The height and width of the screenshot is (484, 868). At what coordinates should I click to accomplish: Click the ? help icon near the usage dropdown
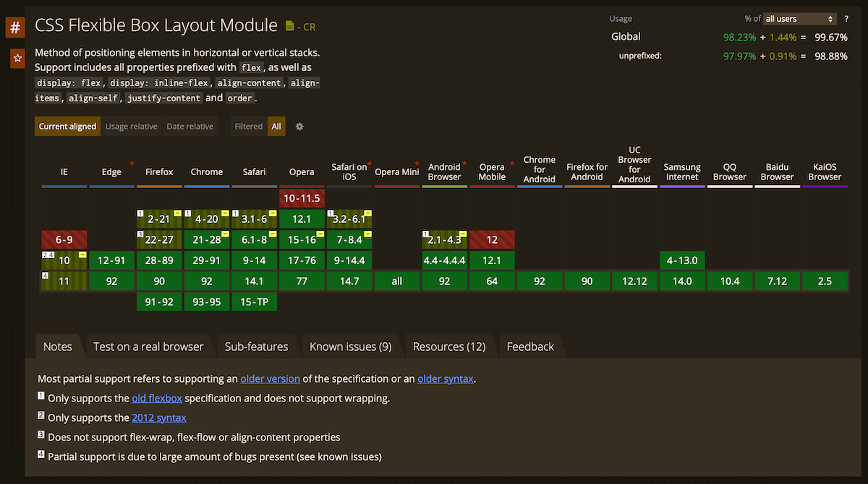846,18
